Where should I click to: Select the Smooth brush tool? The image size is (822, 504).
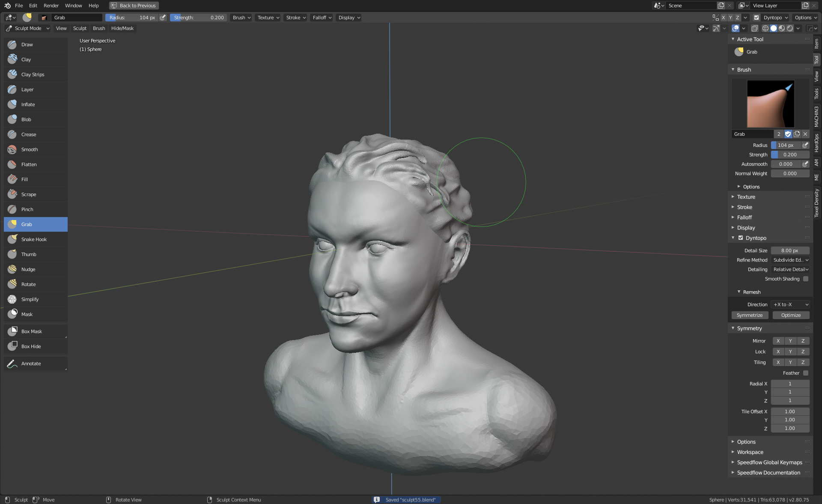[x=30, y=149]
